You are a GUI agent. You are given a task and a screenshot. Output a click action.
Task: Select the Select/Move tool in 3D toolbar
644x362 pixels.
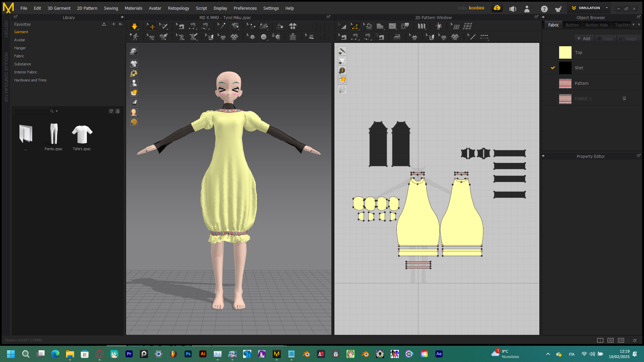(x=151, y=26)
